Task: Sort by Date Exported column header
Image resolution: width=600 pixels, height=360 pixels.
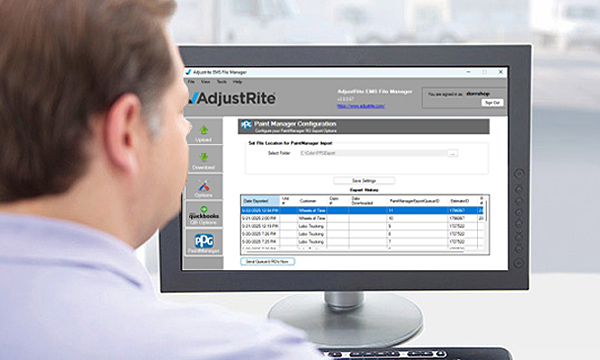Action: [x=261, y=201]
